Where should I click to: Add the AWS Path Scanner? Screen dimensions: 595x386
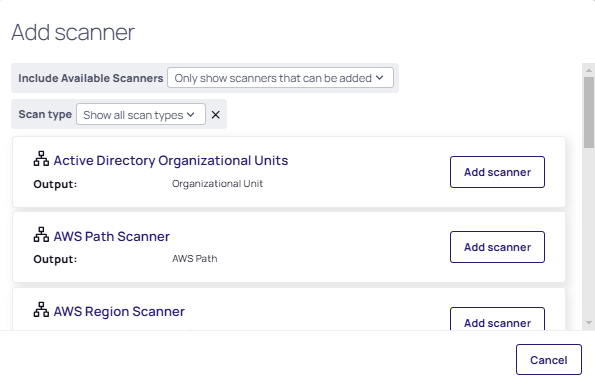[x=497, y=247]
